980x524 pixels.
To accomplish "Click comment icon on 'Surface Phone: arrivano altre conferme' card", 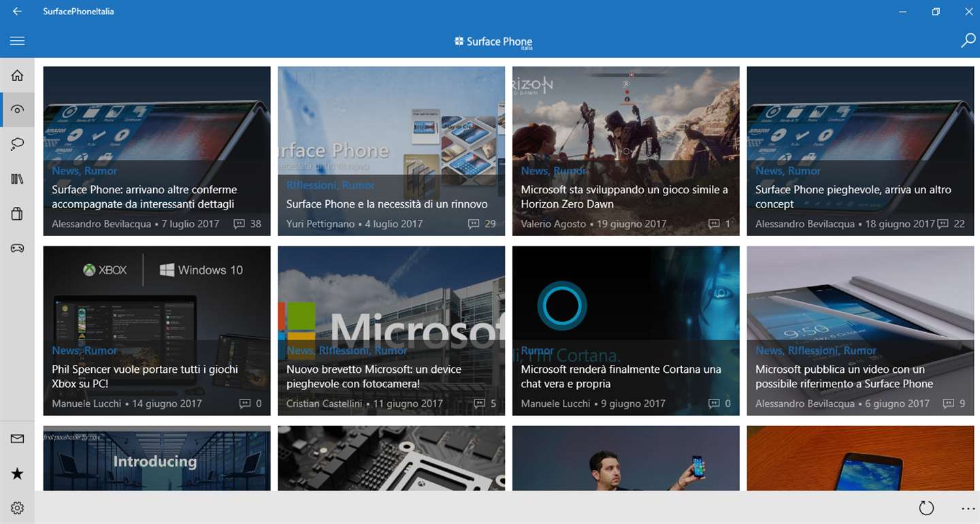I will click(239, 224).
